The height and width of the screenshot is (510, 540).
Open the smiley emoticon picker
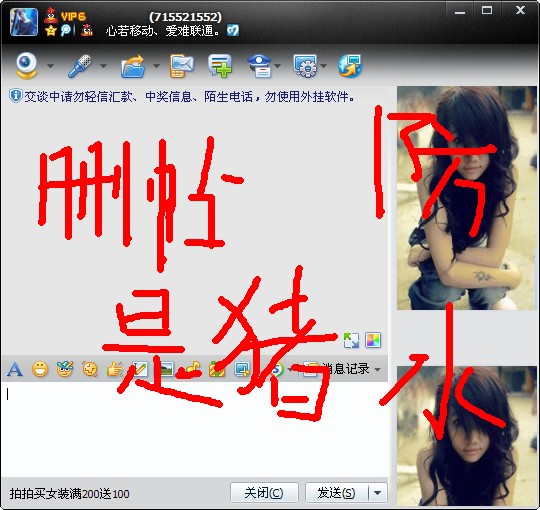coord(40,370)
